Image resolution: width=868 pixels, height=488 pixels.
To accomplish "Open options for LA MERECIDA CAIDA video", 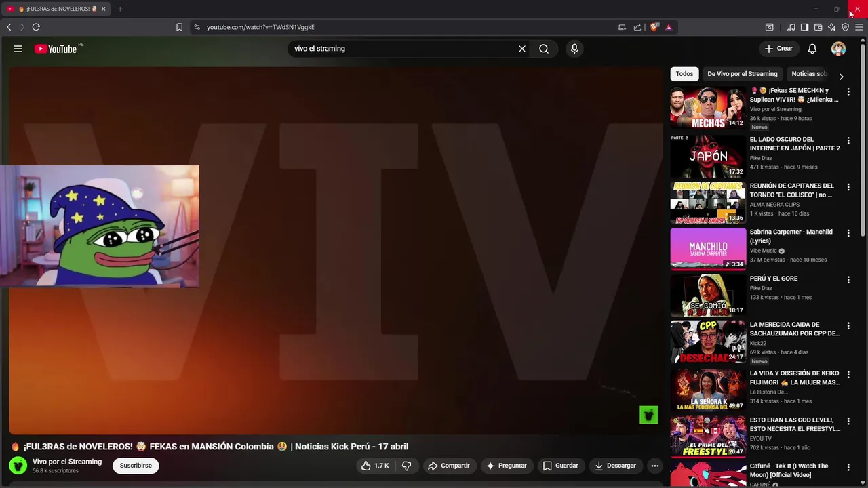I will point(848,325).
